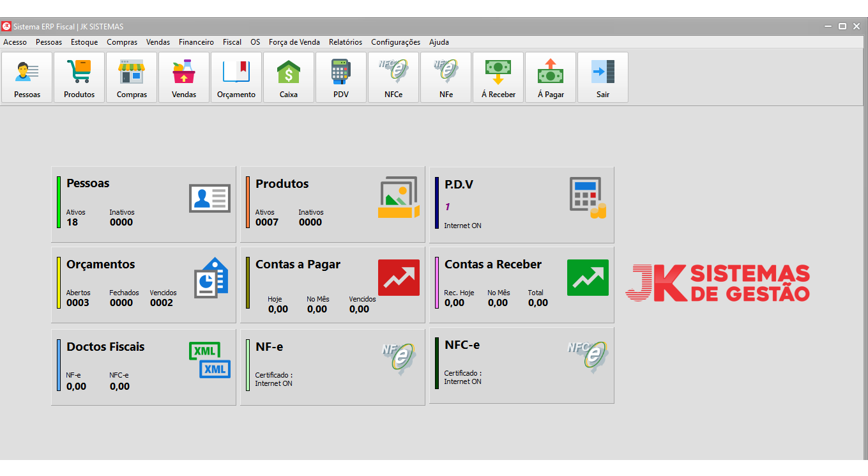Open the Á Receber toolbar icon

click(x=498, y=77)
